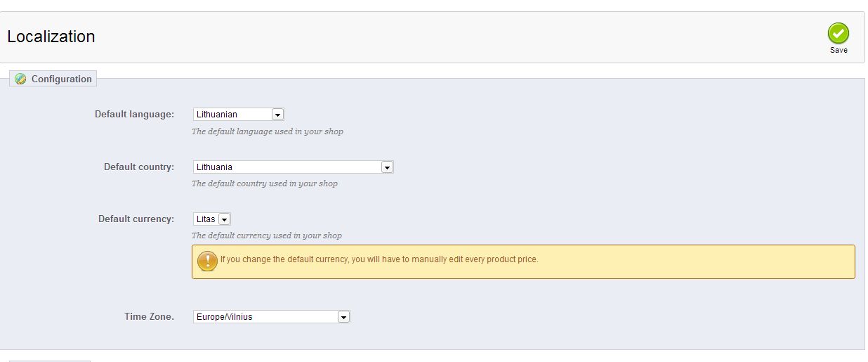Click the Default language field label
Viewport: 868px width, 362px height.
134,114
